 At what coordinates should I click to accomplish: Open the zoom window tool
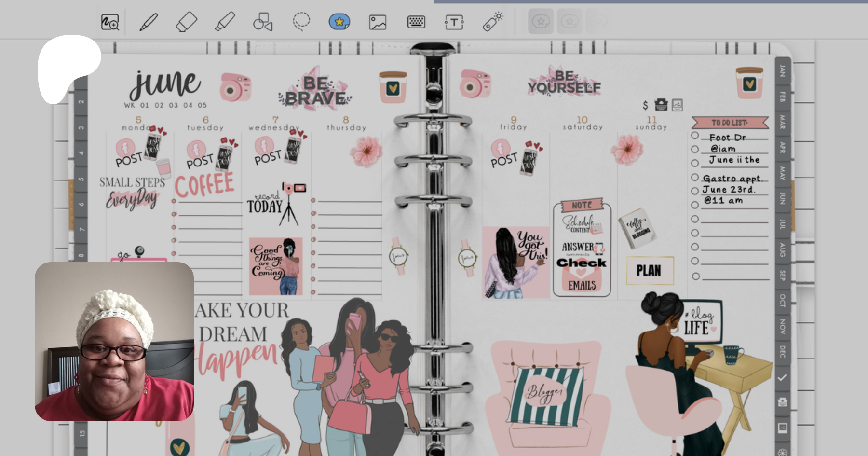pos(110,22)
